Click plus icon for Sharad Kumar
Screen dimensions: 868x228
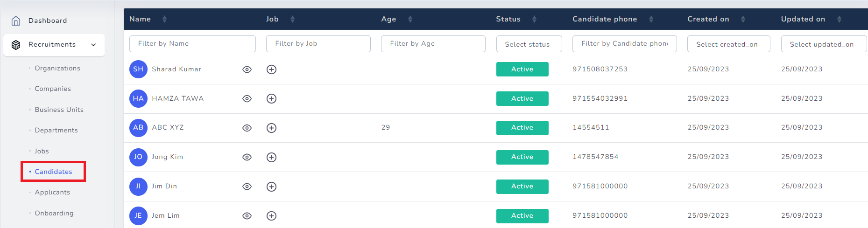(x=271, y=69)
